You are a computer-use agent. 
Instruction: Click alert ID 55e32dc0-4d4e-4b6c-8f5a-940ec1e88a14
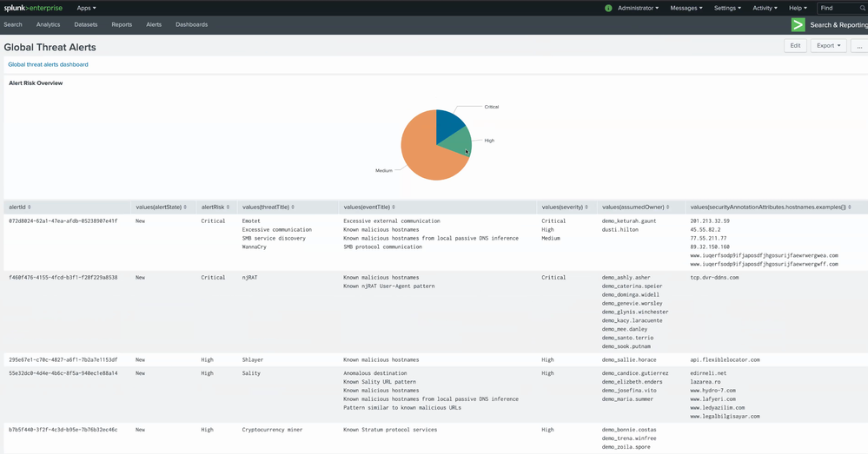click(x=63, y=373)
